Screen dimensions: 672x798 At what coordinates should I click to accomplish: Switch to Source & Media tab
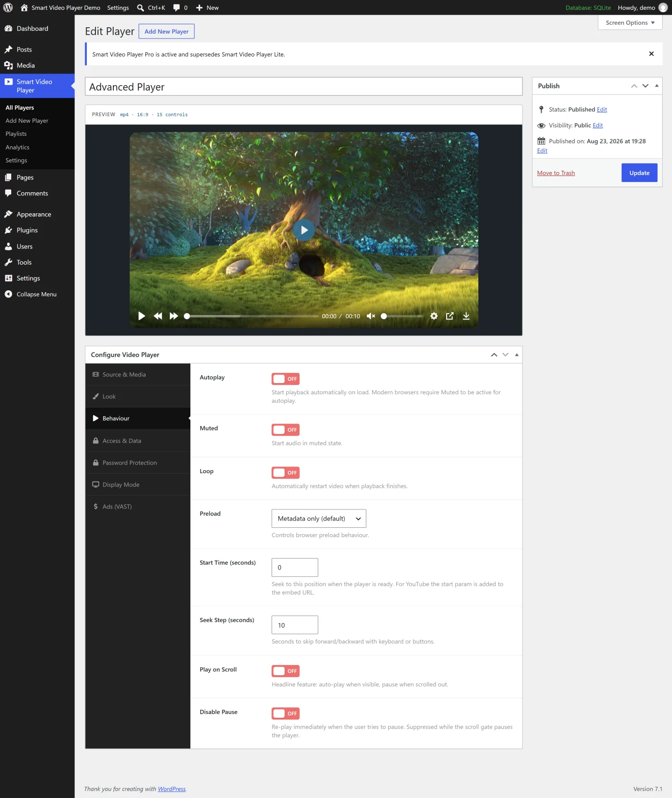click(x=138, y=375)
